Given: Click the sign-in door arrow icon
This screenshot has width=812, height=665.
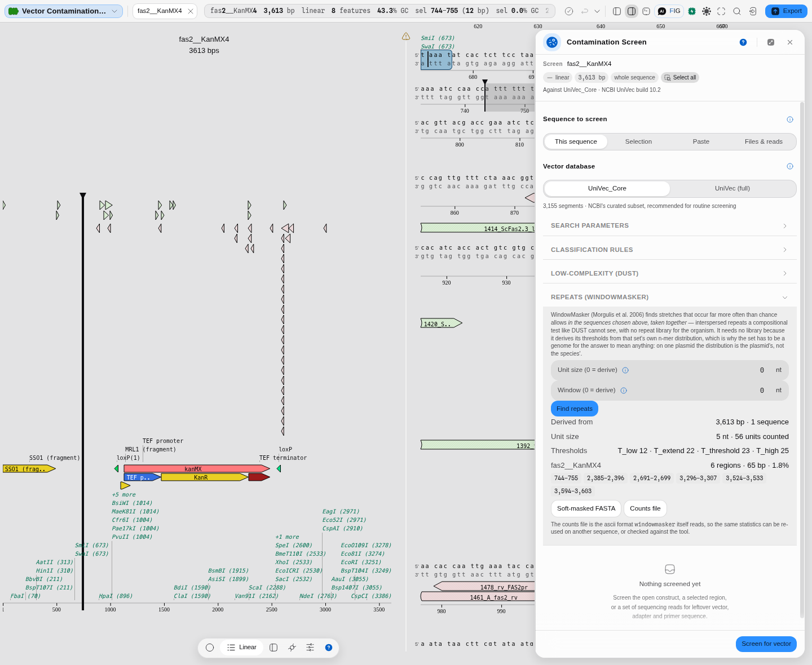Looking at the screenshot, I should click(x=753, y=11).
